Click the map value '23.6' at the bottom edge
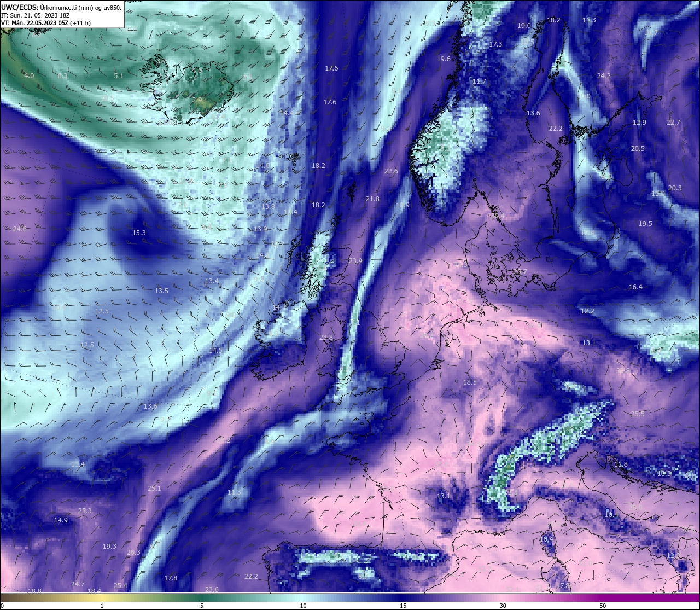This screenshot has width=700, height=610. pyautogui.click(x=212, y=590)
